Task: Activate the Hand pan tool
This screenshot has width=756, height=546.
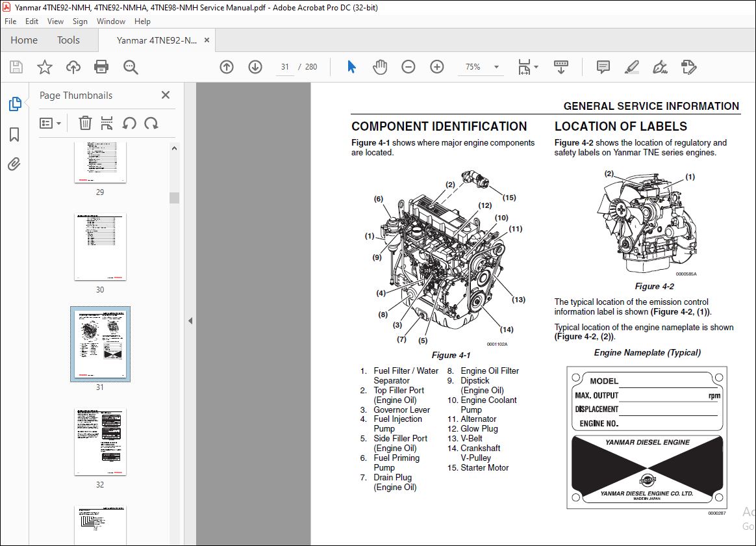Action: [x=380, y=67]
